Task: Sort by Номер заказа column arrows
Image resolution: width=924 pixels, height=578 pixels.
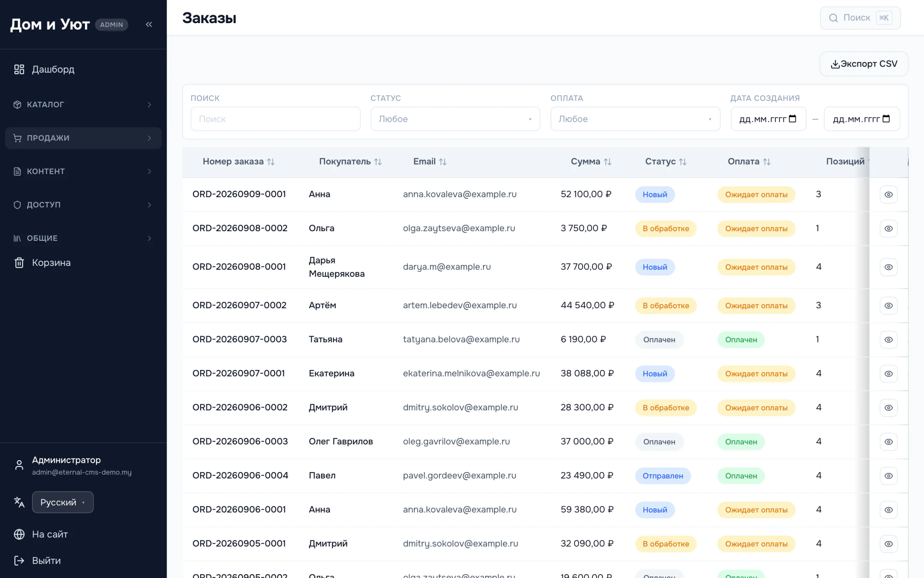Action: (271, 162)
